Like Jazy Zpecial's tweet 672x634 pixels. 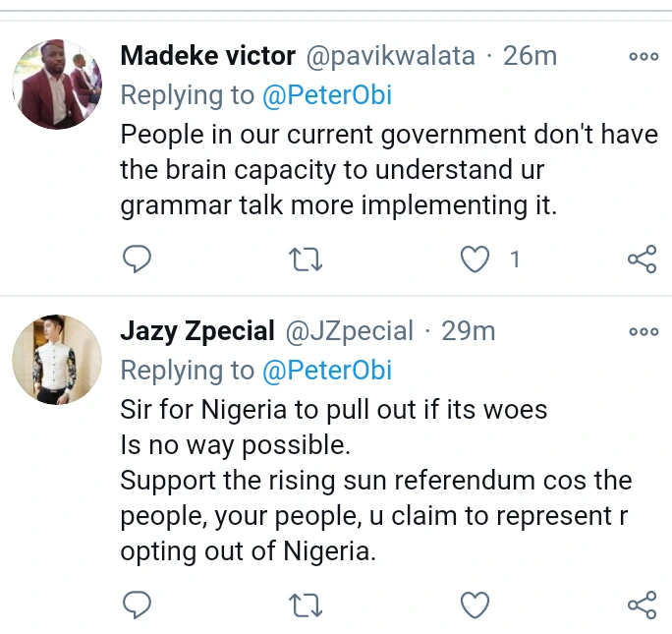pyautogui.click(x=475, y=605)
